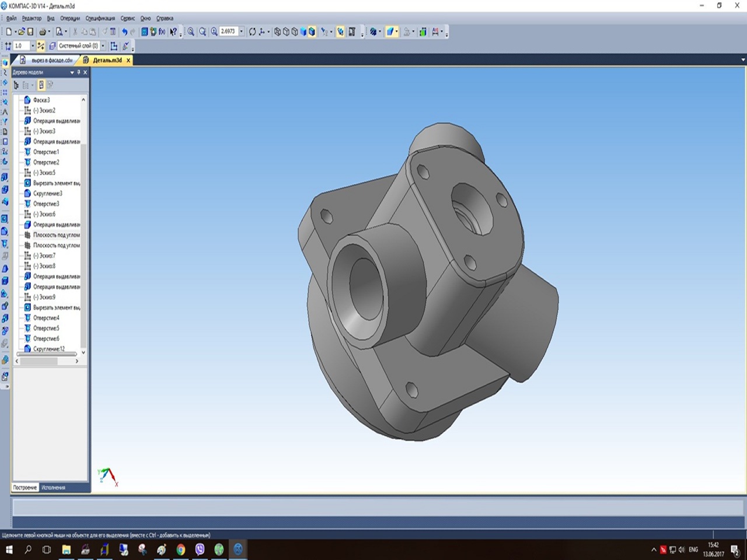
Task: Select the Rotate view tool
Action: coord(252,32)
